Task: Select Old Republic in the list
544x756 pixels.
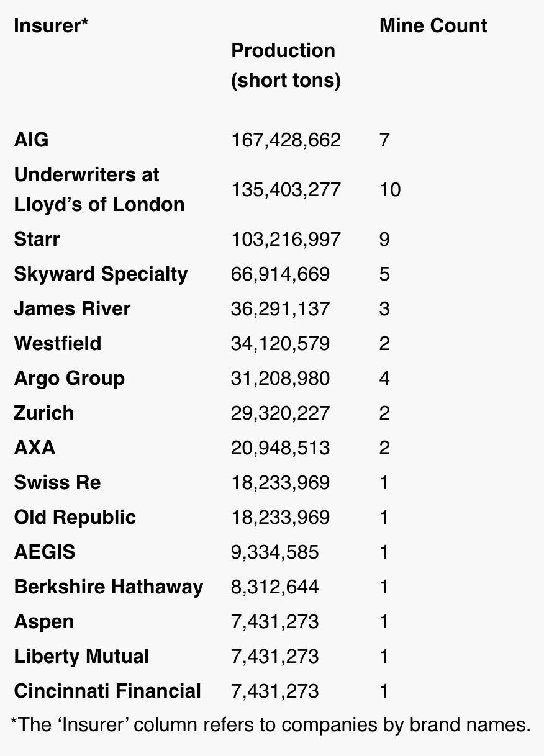Action: [75, 517]
